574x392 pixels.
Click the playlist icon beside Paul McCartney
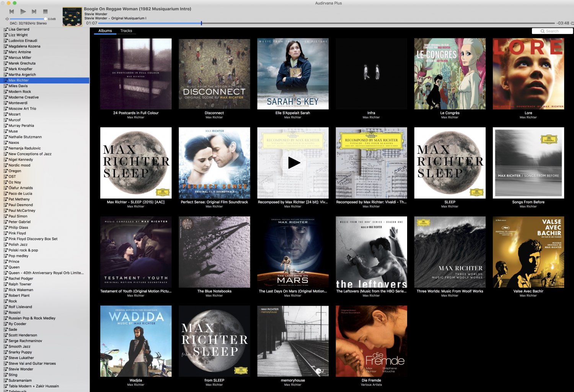tap(5, 211)
